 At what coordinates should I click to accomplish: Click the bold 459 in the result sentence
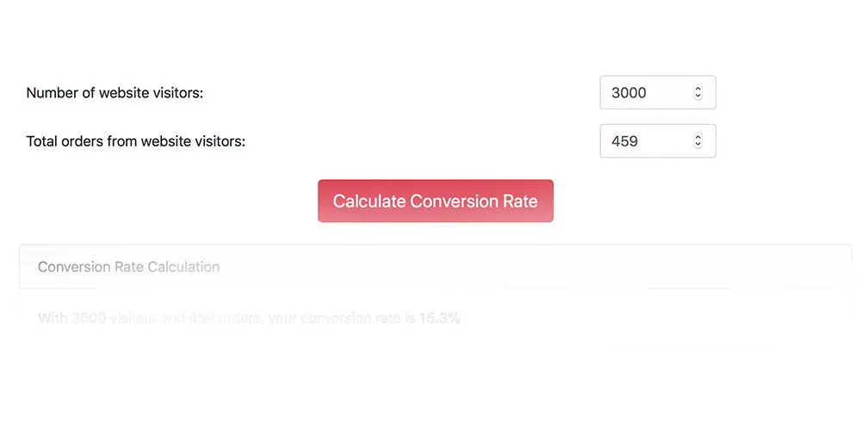pos(203,319)
